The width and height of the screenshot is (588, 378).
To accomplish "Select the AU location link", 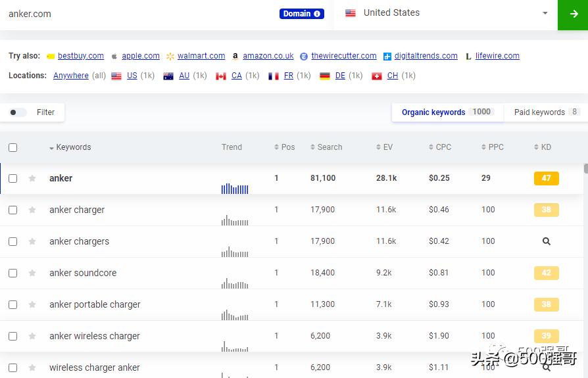I will (184, 76).
